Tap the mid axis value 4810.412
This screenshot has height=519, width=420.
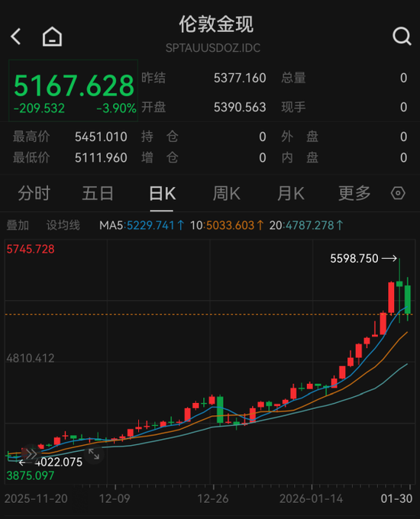(31, 358)
